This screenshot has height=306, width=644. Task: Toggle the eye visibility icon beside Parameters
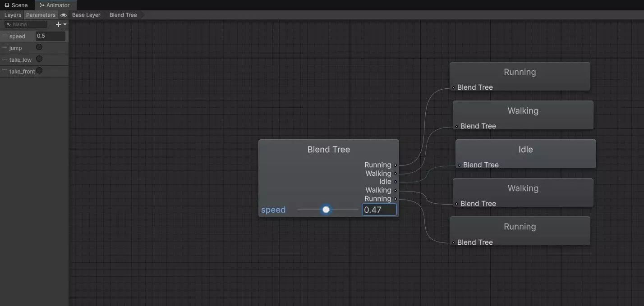pyautogui.click(x=64, y=15)
